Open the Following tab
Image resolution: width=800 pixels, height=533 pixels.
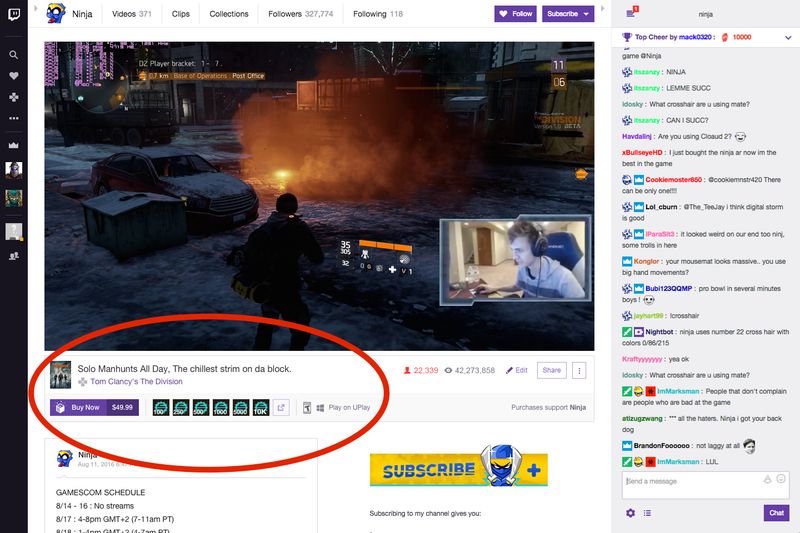[378, 14]
